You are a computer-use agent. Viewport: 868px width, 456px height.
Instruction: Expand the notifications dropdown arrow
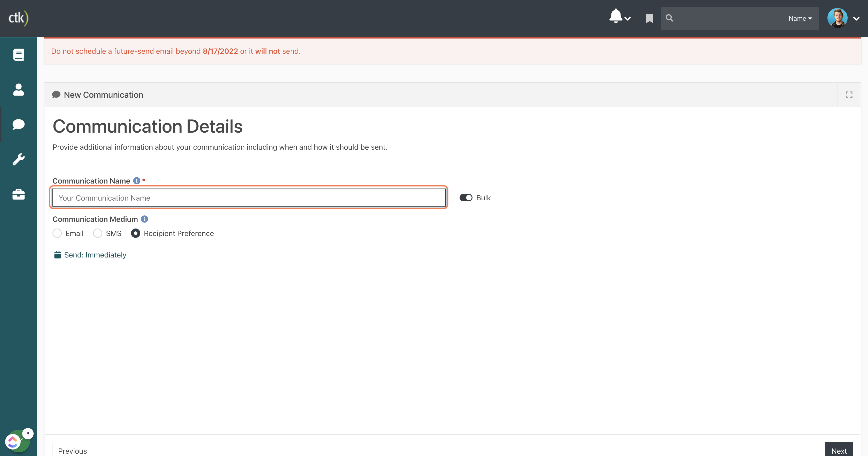tap(627, 19)
